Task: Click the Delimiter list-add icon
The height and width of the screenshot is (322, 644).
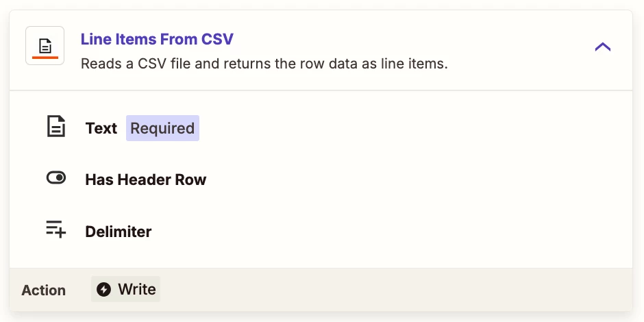Action: point(56,229)
